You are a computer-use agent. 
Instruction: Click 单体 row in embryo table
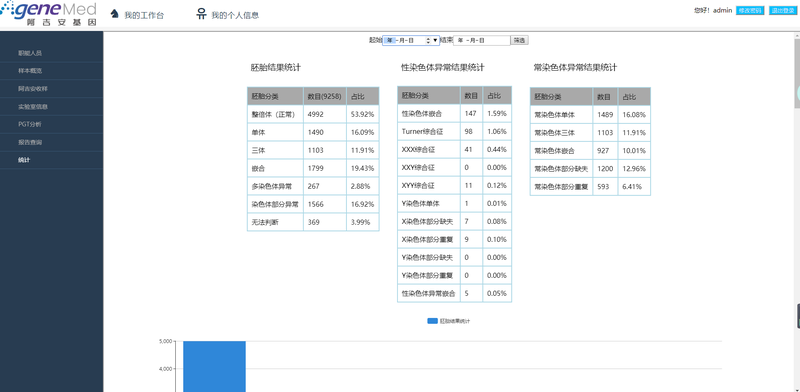pyautogui.click(x=313, y=133)
